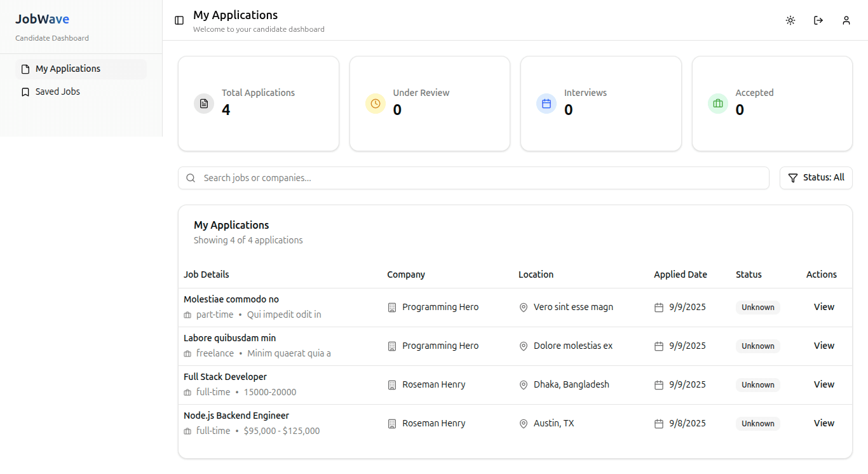Click the building icon beside Roseman Henry
Screen dimensions: 868x474
click(391, 384)
